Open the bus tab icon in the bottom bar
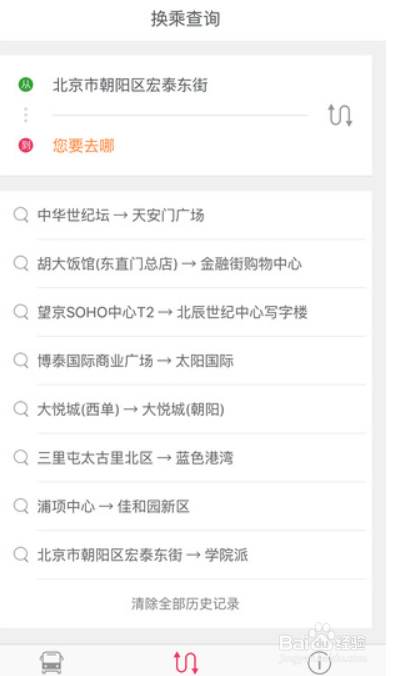 pos(52,663)
